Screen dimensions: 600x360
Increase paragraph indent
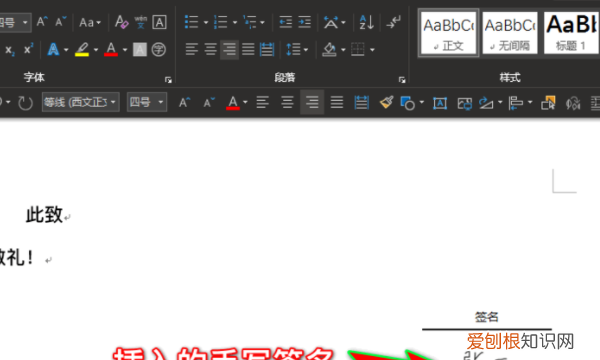(305, 22)
